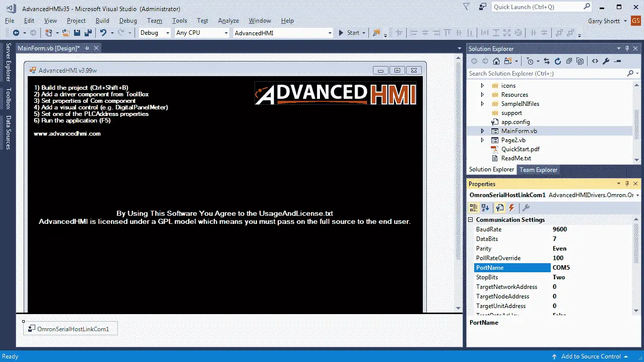This screenshot has height=362, width=644.
Task: Expand the icons folder in Solution Explorer
Action: [x=482, y=86]
